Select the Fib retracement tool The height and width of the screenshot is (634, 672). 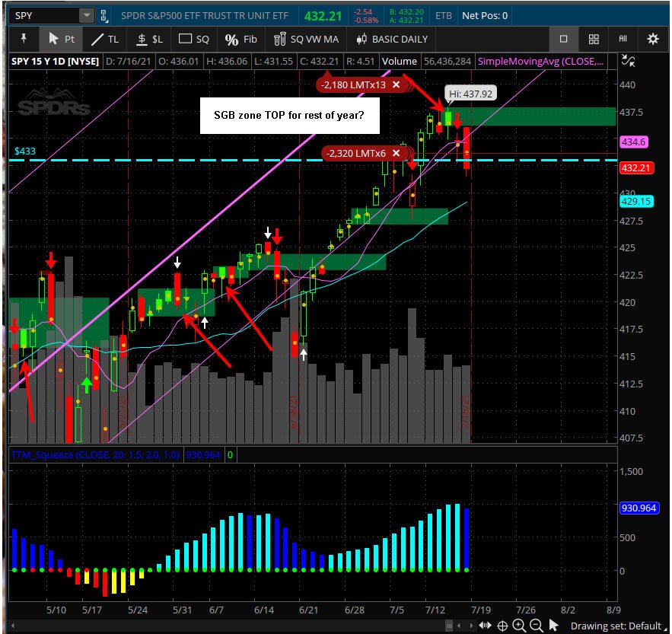tap(240, 40)
